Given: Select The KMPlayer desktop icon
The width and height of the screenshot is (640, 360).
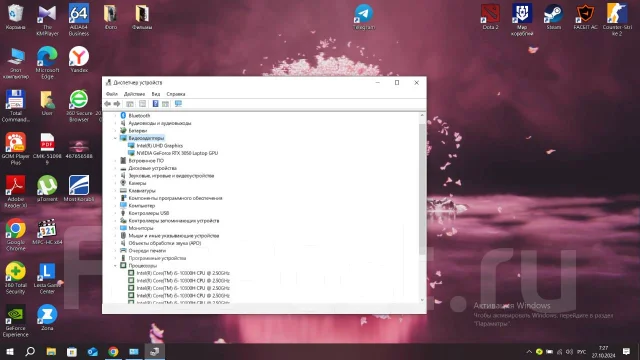Looking at the screenshot, I should click(x=47, y=20).
